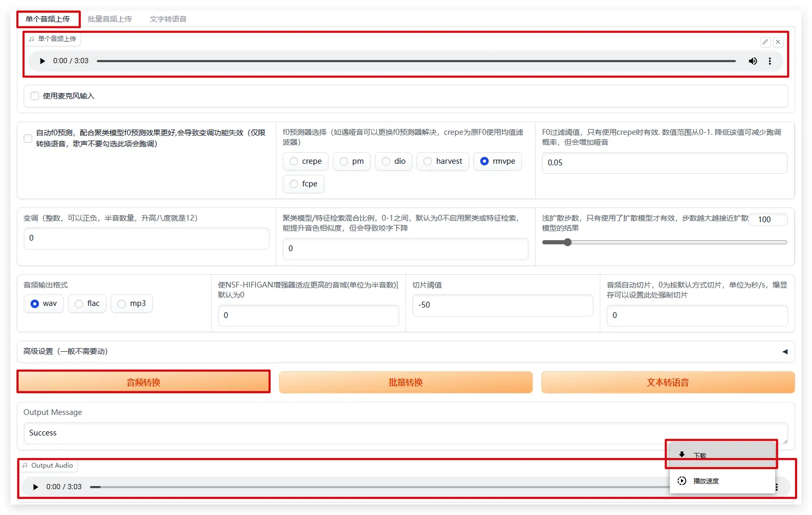This screenshot has width=812, height=515.
Task: Open the text-to-speech tab
Action: [168, 19]
